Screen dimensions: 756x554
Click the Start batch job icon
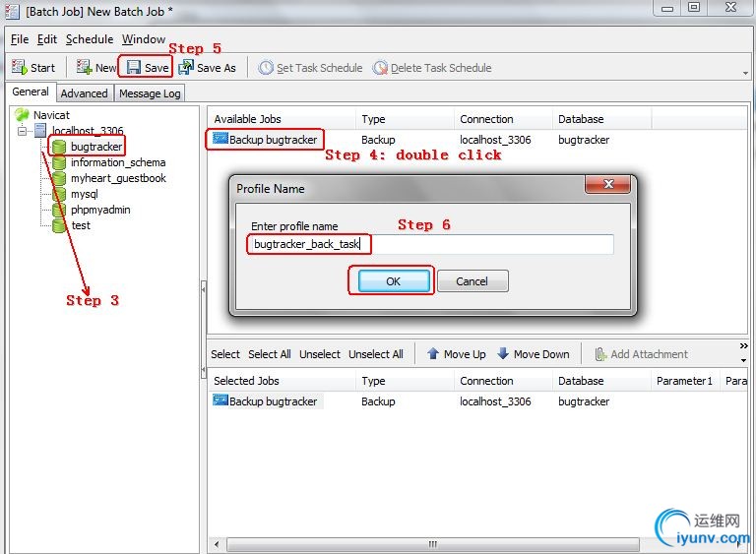coord(20,67)
